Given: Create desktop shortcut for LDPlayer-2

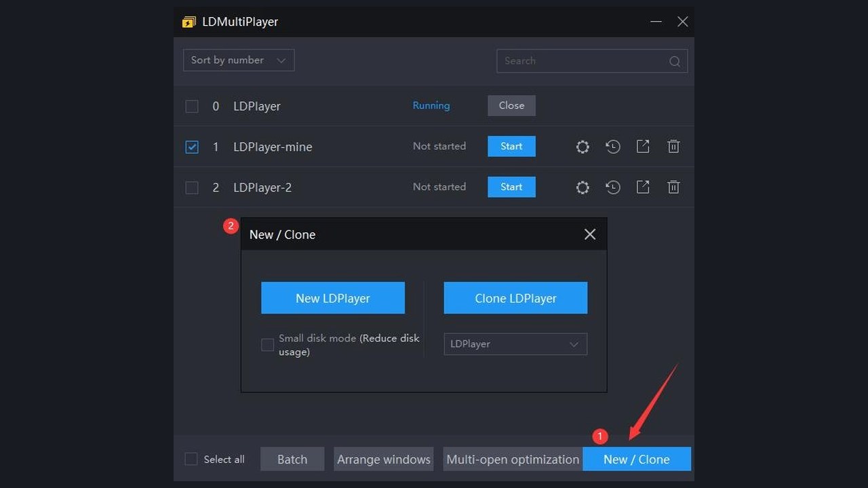Looking at the screenshot, I should pos(643,187).
